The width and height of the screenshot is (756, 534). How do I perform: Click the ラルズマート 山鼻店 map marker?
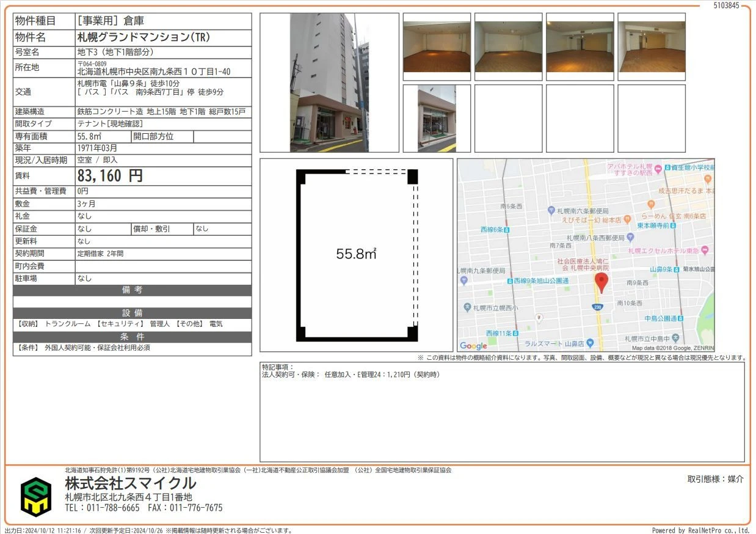pos(590,343)
